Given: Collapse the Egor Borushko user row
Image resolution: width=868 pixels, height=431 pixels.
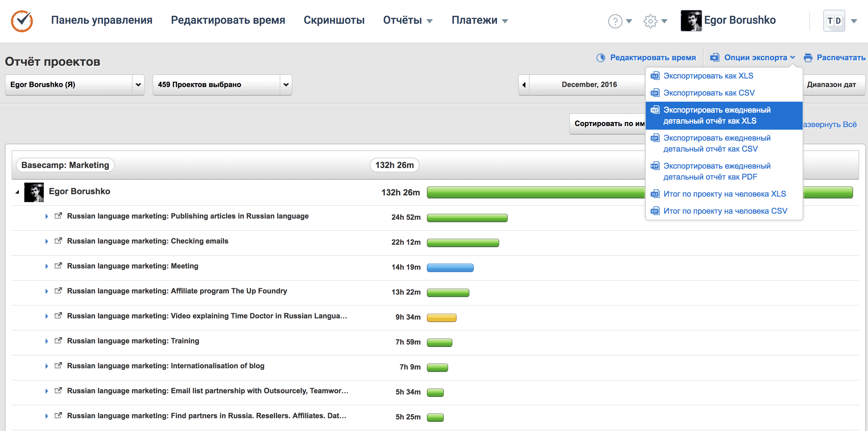Looking at the screenshot, I should click(x=17, y=192).
